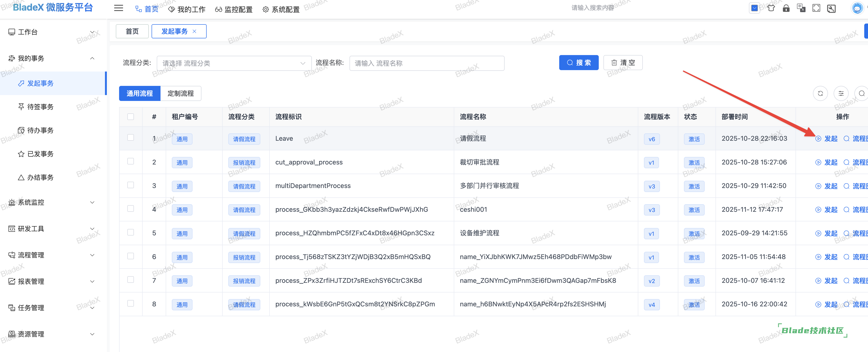Tick checkbox for cut_approval_process row
This screenshot has width=868, height=352.
pos(131,161)
